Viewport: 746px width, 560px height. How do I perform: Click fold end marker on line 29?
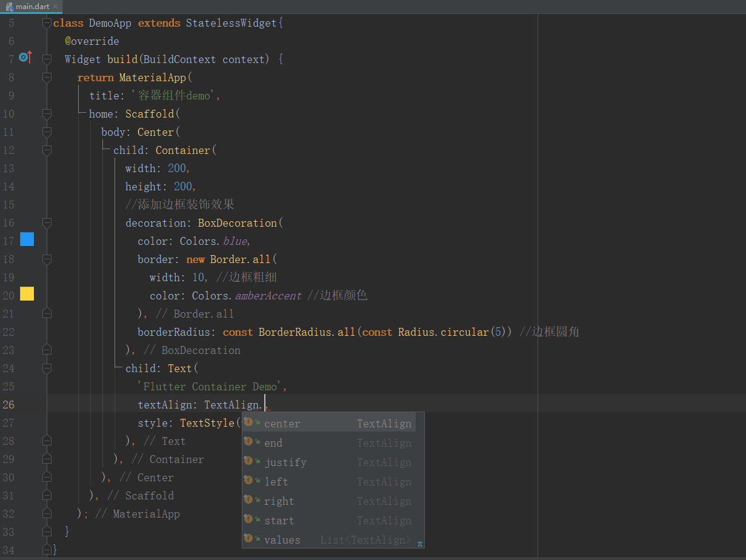47,459
